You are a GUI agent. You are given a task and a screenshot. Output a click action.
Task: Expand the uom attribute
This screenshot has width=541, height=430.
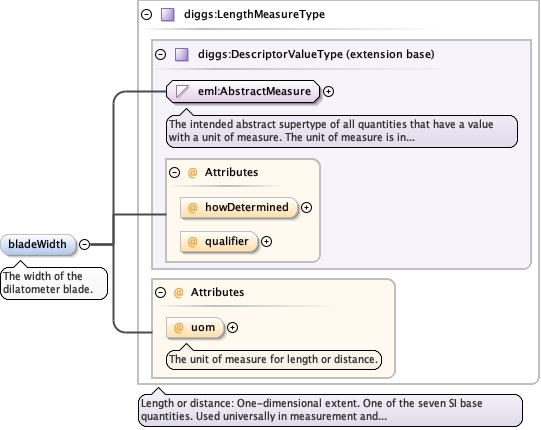click(233, 328)
